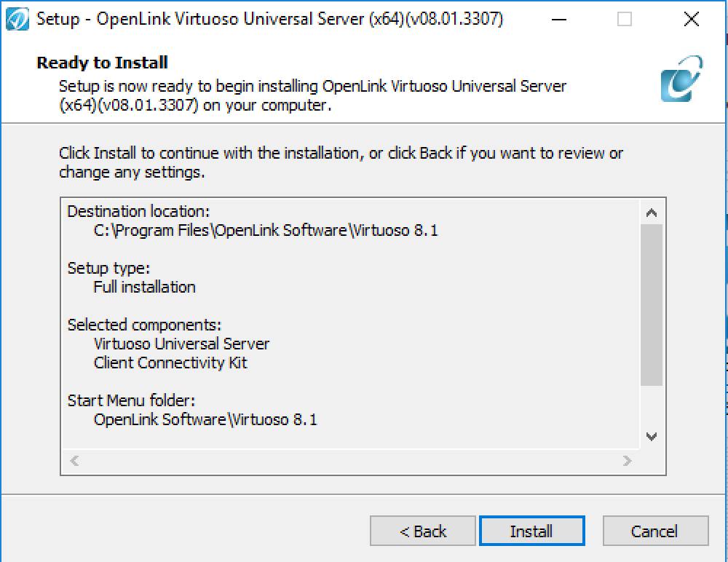Viewport: 728px width, 562px height.
Task: Click the left arrow of horizontal scrollbar
Action: pos(74,460)
